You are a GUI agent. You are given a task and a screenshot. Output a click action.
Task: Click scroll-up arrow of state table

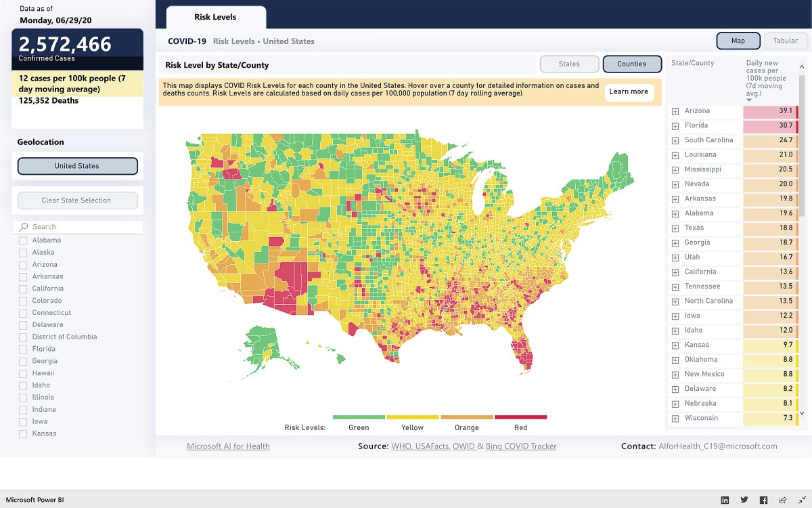point(802,66)
